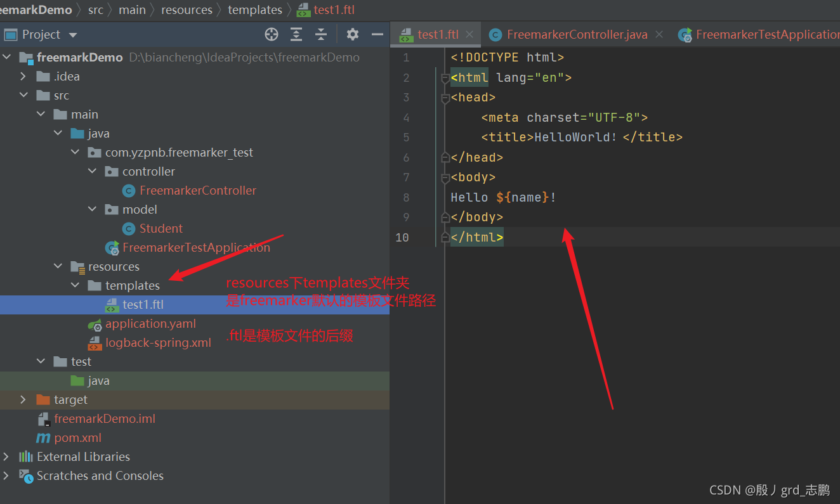Click the application.yaml Spring leaf icon
Screen dimensions: 840x504
[95, 324]
